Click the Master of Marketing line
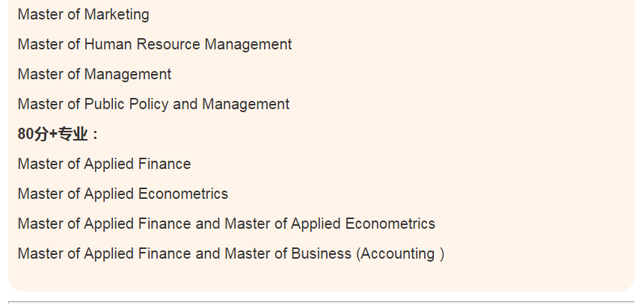The height and width of the screenshot is (308, 644). point(83,14)
